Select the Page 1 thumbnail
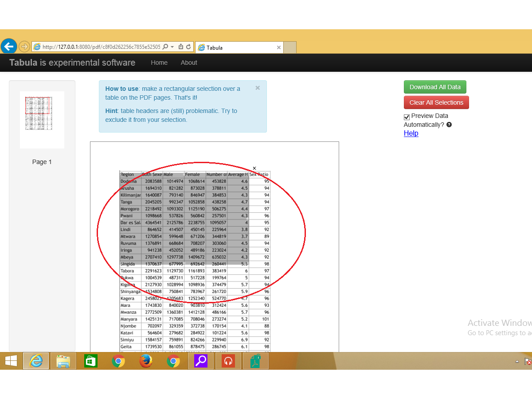 point(42,120)
